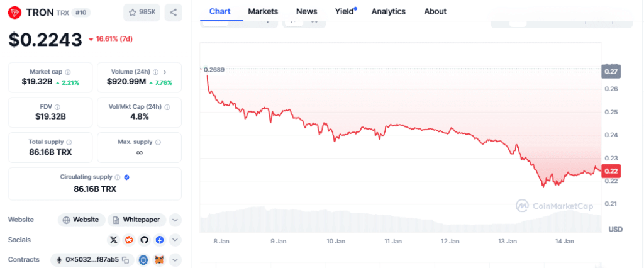Switch to the Markets tab
The image size is (644, 268).
[x=263, y=11]
